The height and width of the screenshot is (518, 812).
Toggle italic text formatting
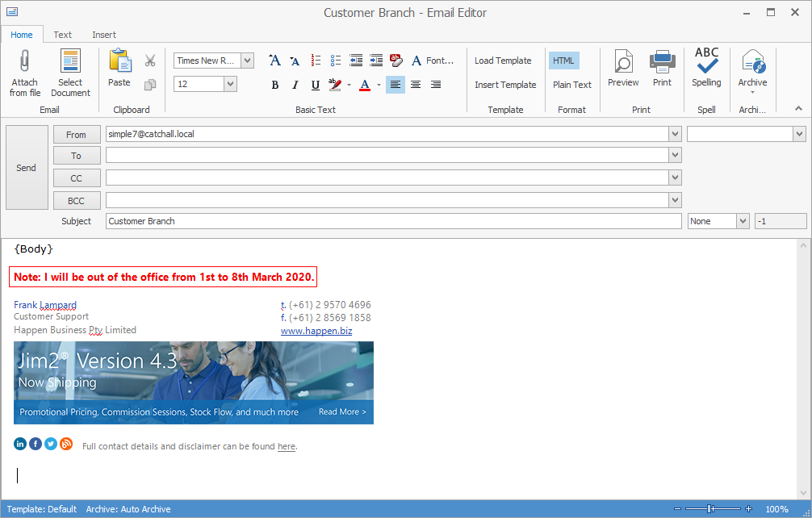[295, 84]
